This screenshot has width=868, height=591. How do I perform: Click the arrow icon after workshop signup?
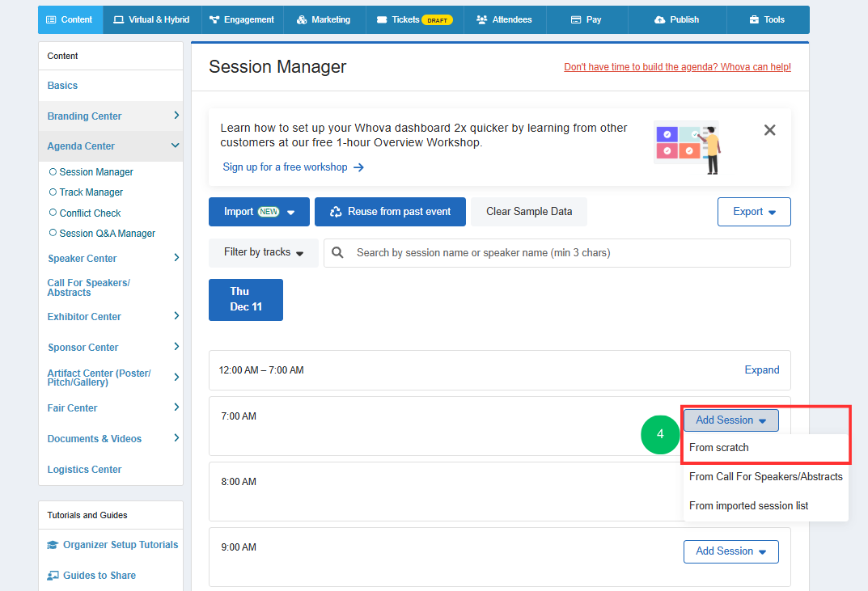[x=358, y=167]
